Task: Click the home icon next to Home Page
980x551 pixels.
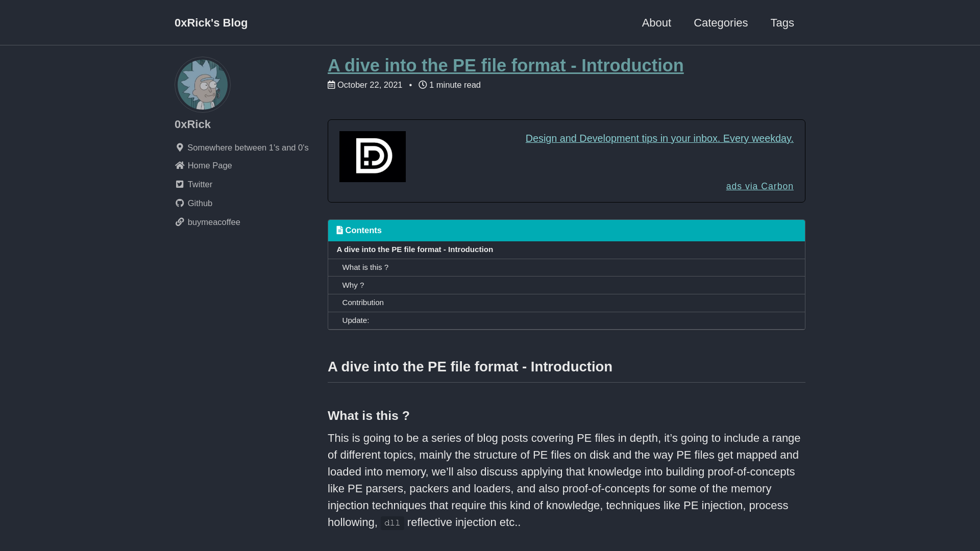Action: pyautogui.click(x=180, y=165)
